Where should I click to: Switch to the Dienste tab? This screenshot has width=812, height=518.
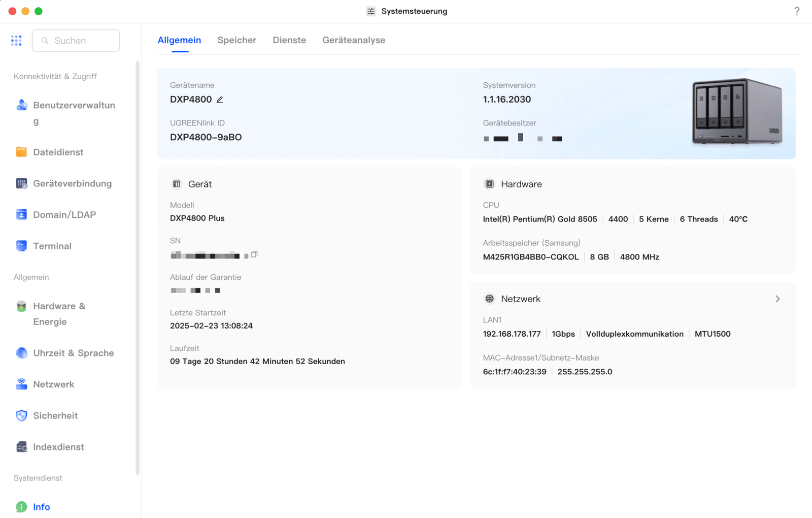pyautogui.click(x=289, y=40)
